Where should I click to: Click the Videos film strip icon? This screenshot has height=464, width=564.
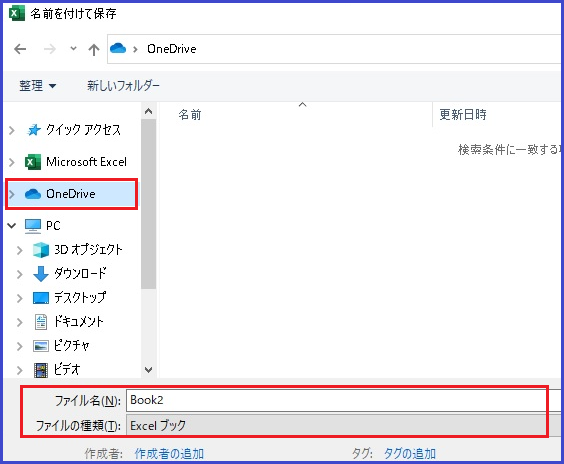(41, 370)
